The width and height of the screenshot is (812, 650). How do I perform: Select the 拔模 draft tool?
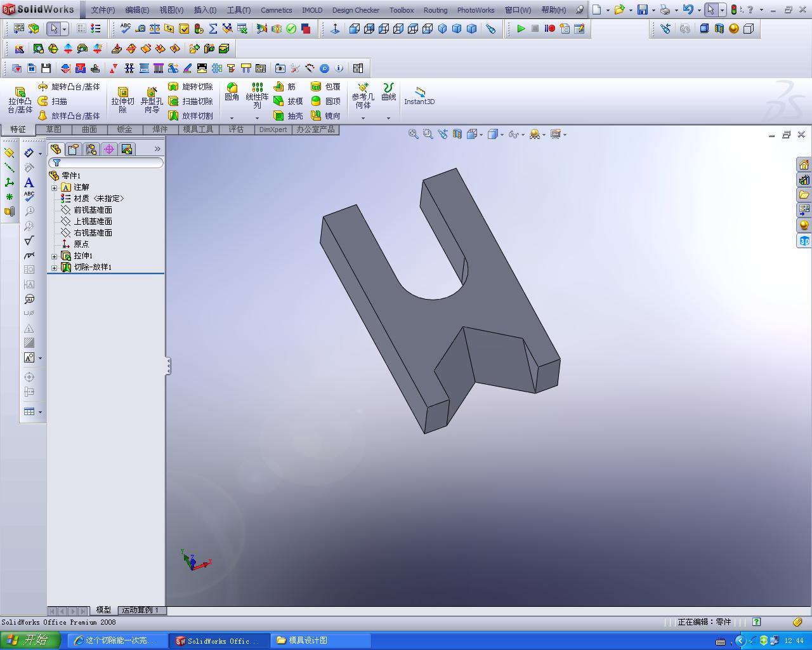click(x=288, y=101)
